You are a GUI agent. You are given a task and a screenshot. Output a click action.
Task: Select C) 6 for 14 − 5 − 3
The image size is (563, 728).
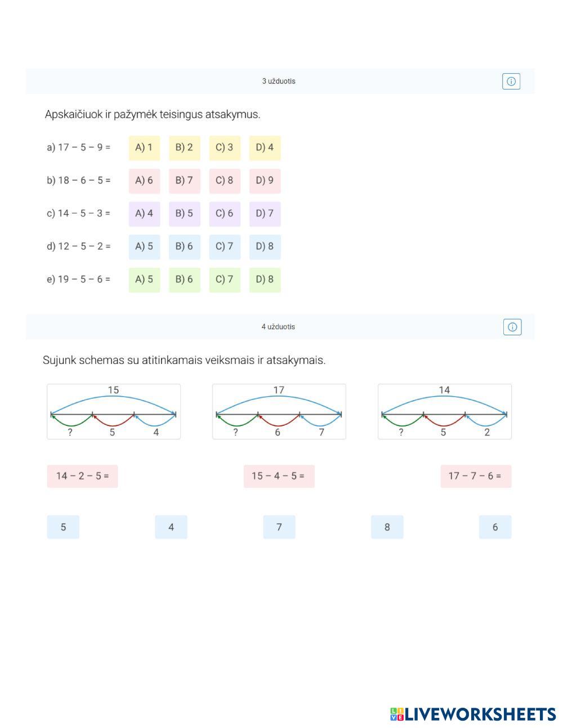point(225,214)
